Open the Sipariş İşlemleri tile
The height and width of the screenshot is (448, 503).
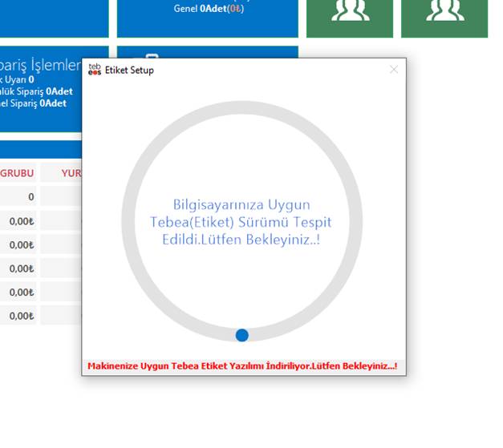tap(41, 89)
